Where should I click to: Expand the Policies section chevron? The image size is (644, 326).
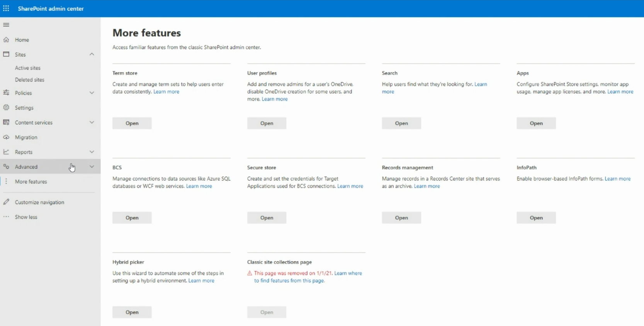point(92,93)
